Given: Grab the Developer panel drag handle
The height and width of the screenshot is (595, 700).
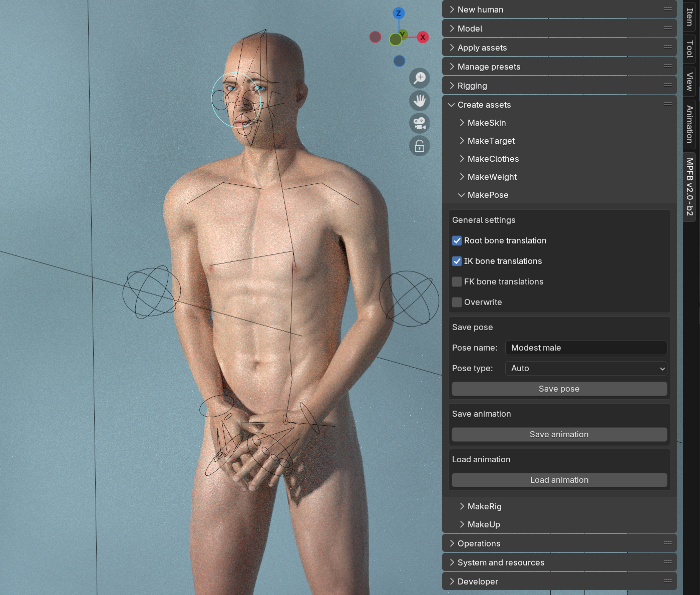Looking at the screenshot, I should [668, 580].
